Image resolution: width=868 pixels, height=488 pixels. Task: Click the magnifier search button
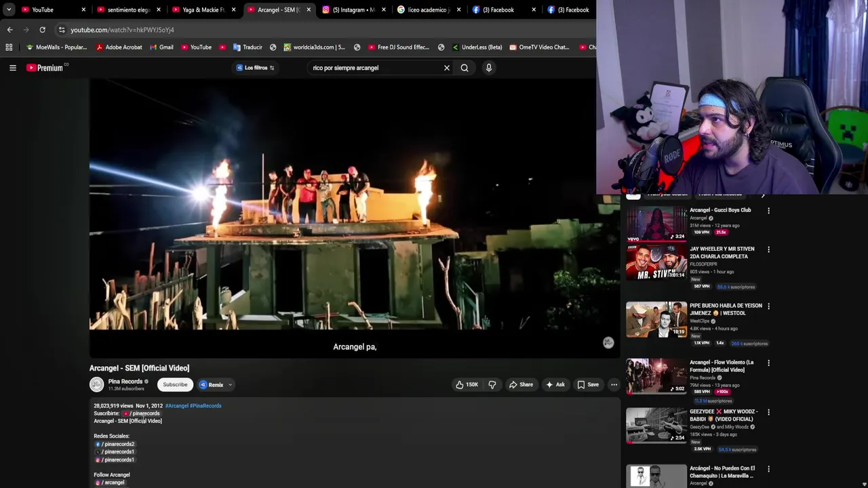(x=465, y=68)
